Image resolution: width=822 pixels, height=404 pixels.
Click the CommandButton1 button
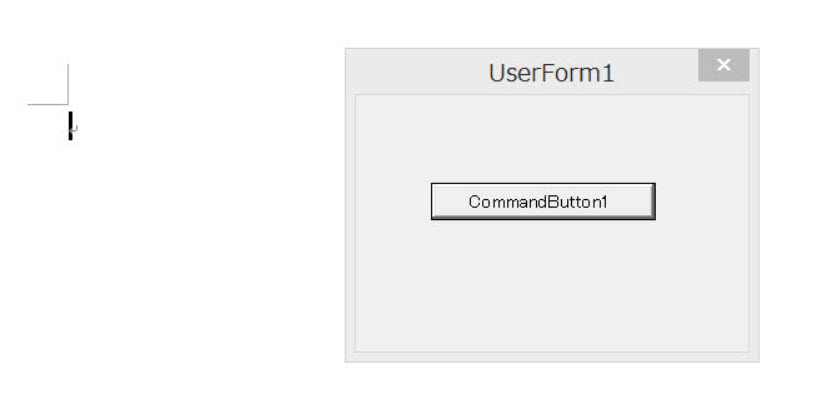542,201
